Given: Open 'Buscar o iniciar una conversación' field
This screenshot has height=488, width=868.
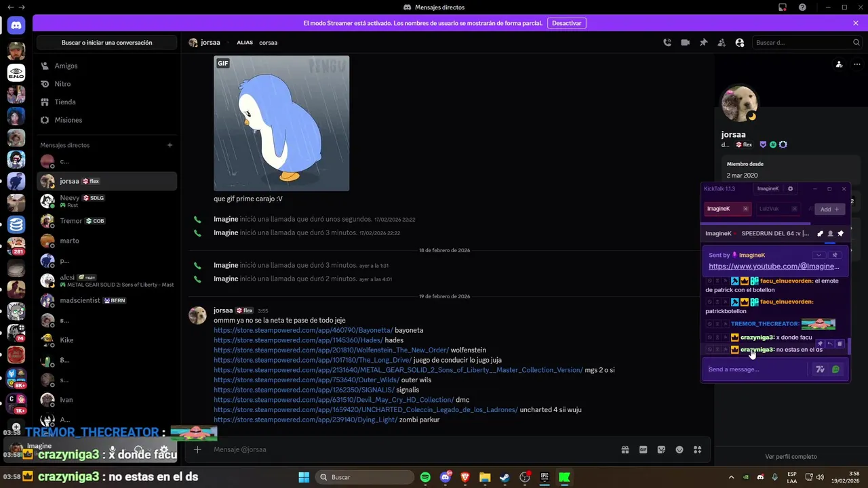Looking at the screenshot, I should (x=106, y=43).
